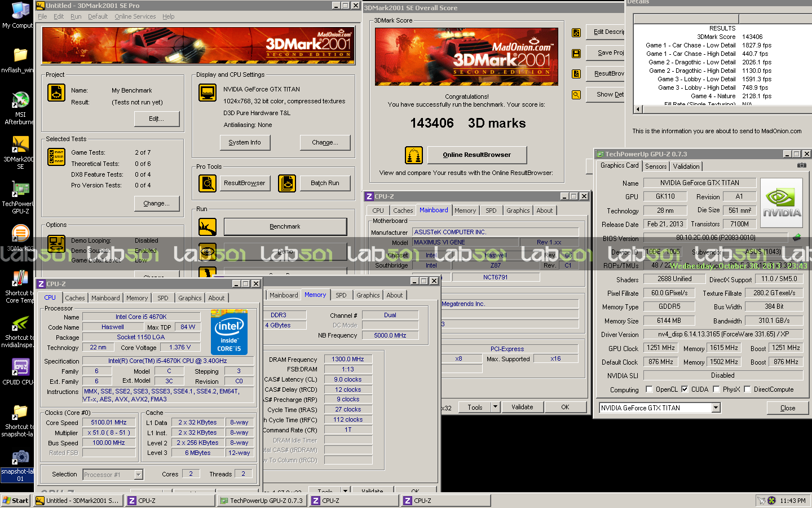Click the Display and CPU Settings monitor icon

(208, 93)
